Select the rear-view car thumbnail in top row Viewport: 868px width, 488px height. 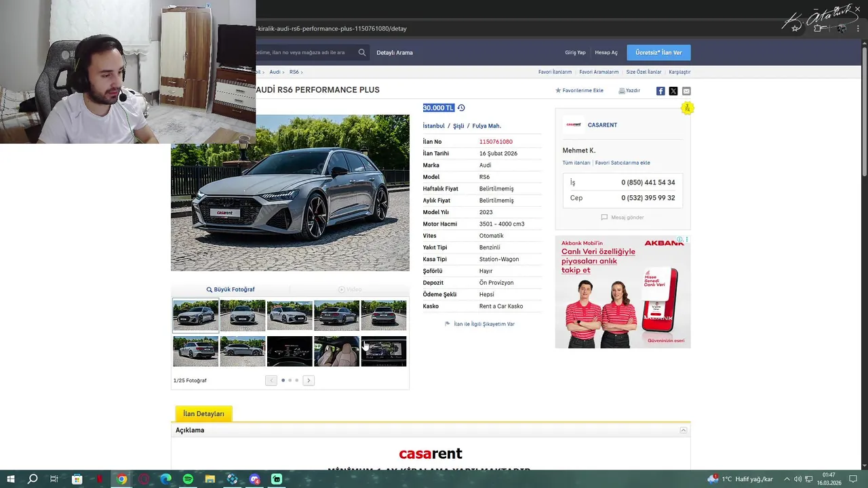coord(384,315)
